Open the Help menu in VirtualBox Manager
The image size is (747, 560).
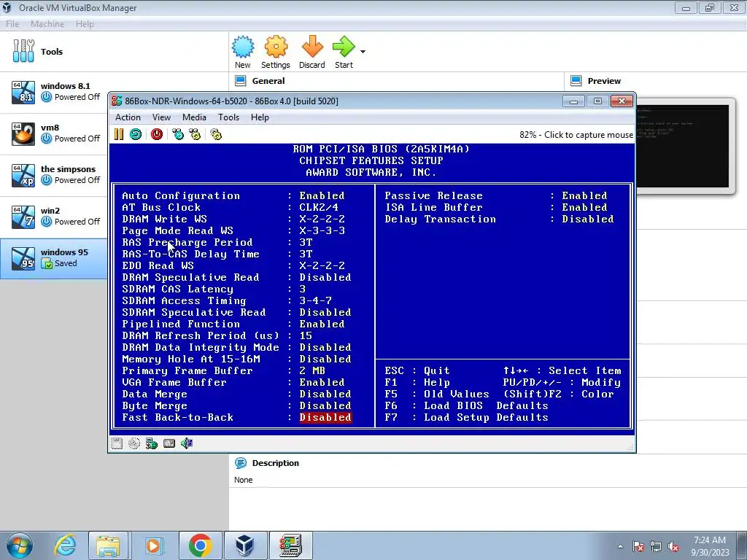click(x=85, y=24)
